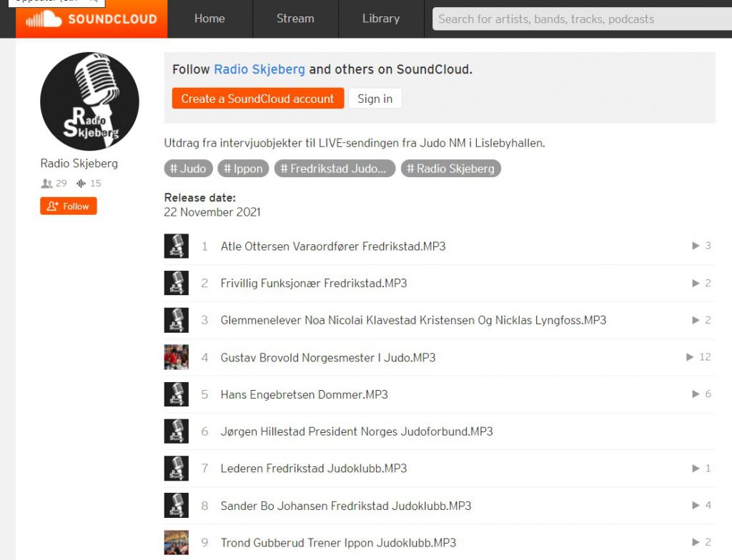Viewport: 732px width, 560px height.
Task: Click artwork thumbnail for Lederen Fredrikstad Judoklubb track
Action: pos(177,468)
